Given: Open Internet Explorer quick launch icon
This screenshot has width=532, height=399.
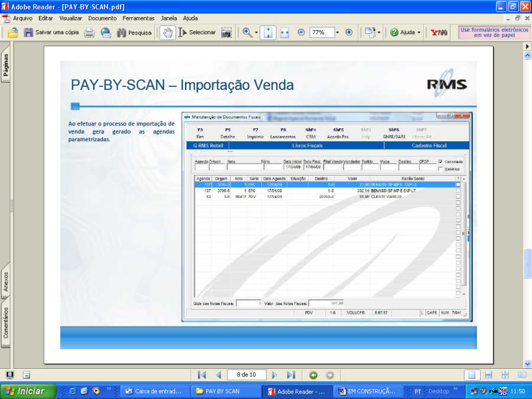Looking at the screenshot, I should pos(72,391).
